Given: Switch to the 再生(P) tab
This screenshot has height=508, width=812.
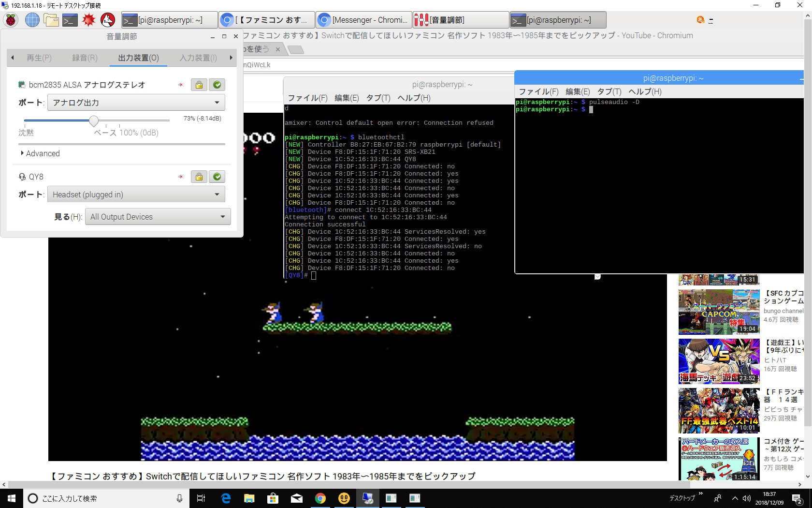Looking at the screenshot, I should (39, 58).
